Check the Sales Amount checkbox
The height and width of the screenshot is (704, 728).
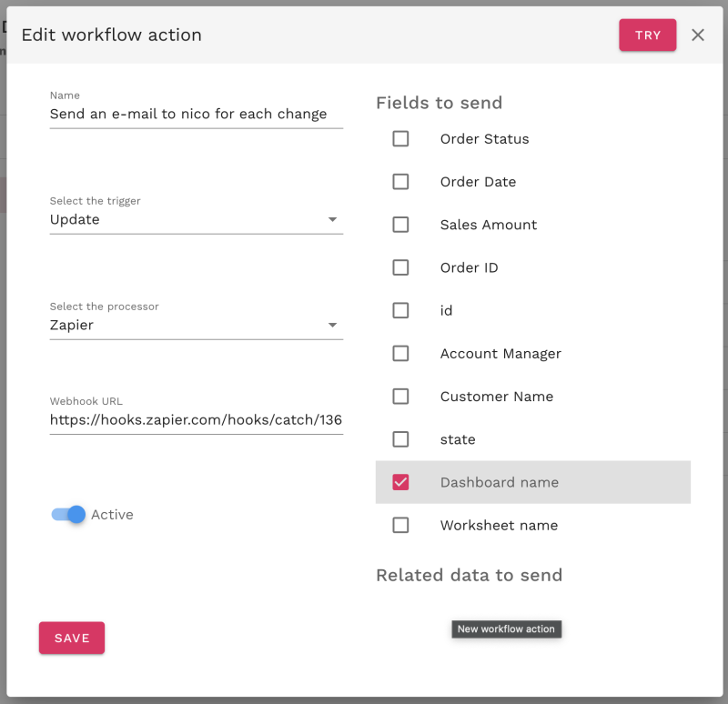point(400,224)
